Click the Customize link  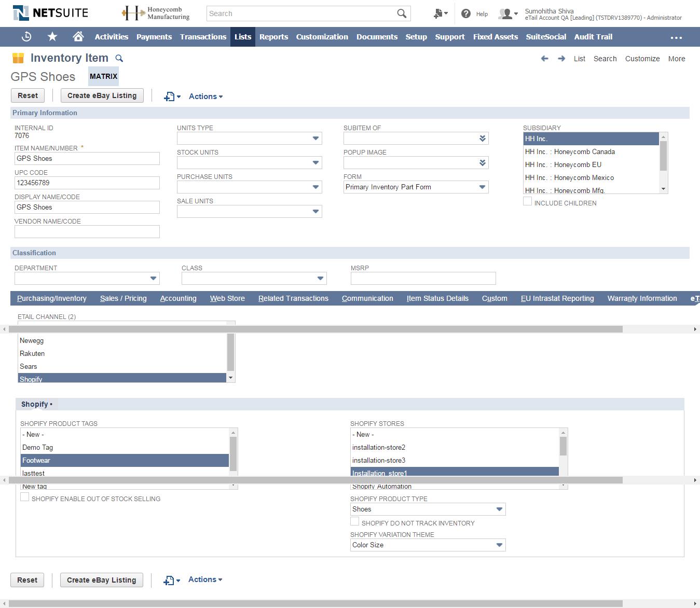(x=642, y=59)
